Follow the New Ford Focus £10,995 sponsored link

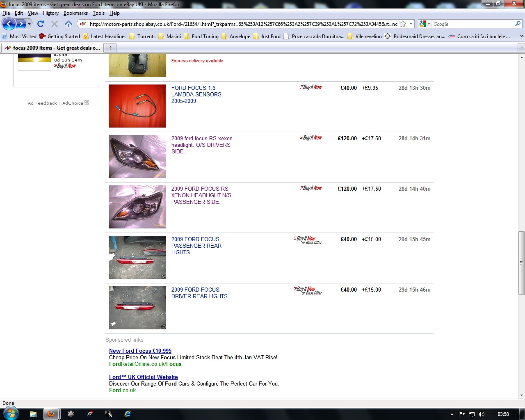(x=140, y=351)
